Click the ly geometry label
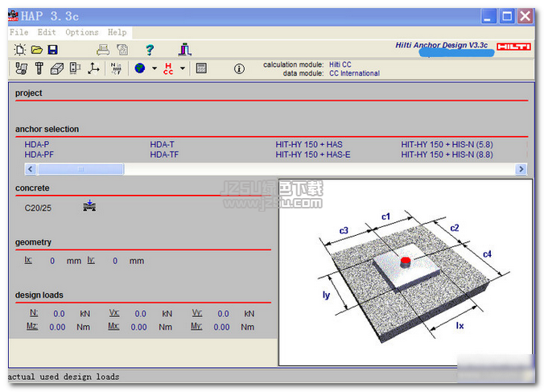 click(x=91, y=260)
